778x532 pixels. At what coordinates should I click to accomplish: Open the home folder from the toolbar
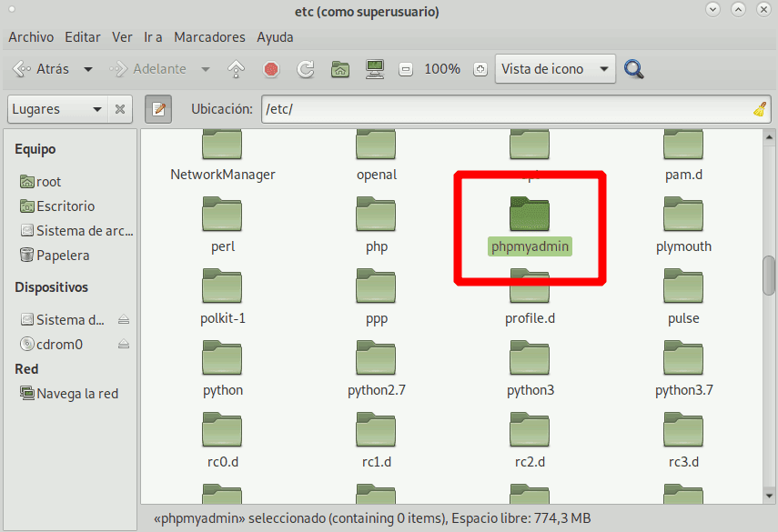(340, 69)
